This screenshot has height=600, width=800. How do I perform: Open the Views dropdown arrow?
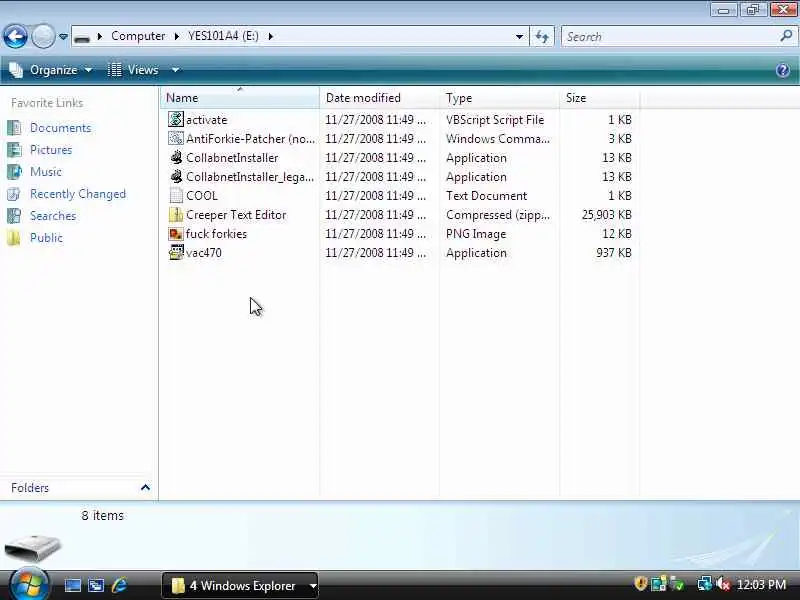click(175, 70)
